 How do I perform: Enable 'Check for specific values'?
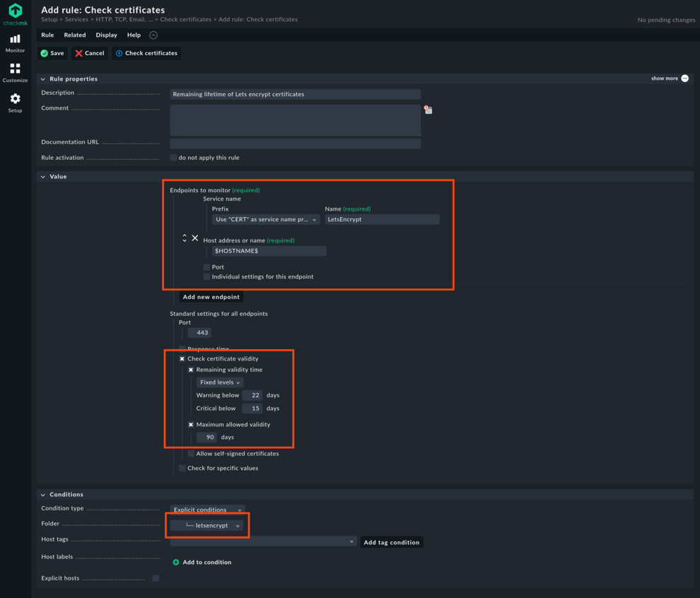pos(182,468)
